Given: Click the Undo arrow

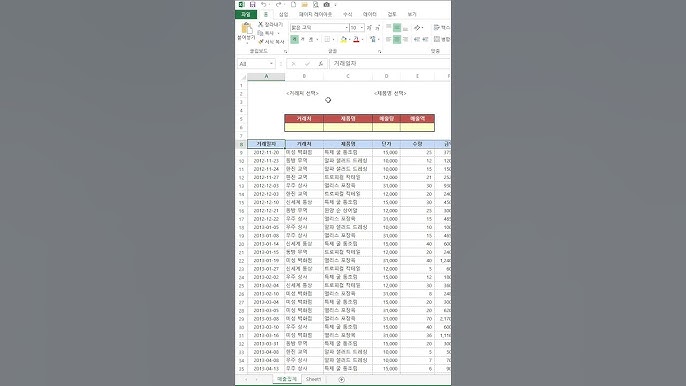Looking at the screenshot, I should pyautogui.click(x=263, y=4).
